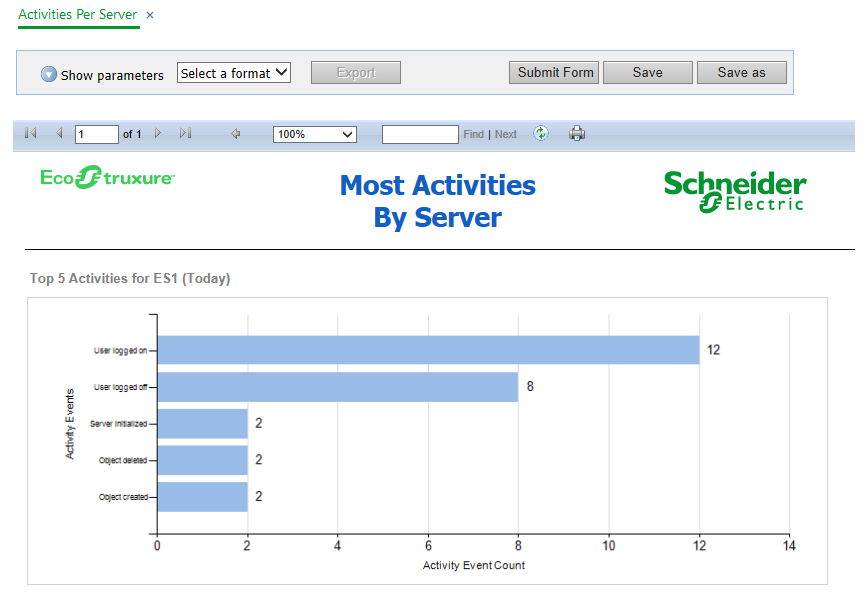The image size is (867, 602).
Task: Click the Submit Form button
Action: (553, 72)
